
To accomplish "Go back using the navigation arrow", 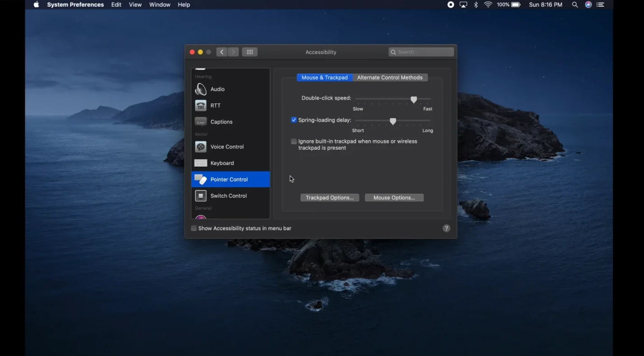I will 221,51.
